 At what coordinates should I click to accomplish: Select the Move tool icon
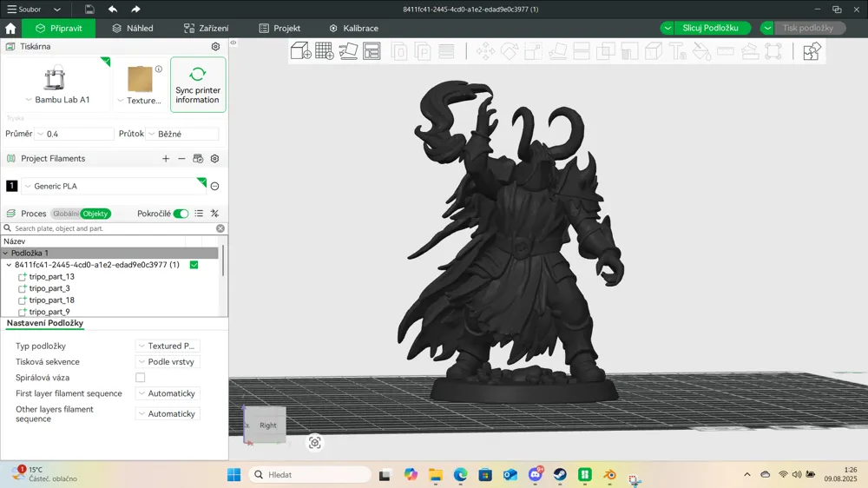pos(485,51)
